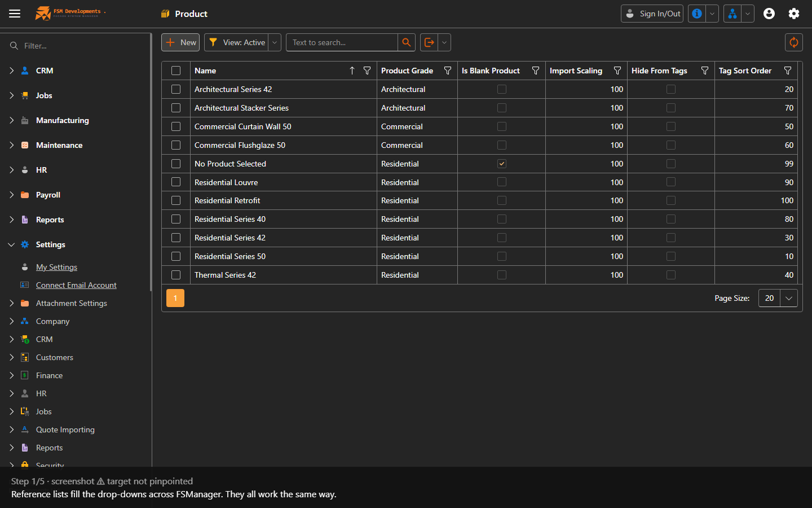The image size is (812, 508).
Task: Open the Payroll menu item
Action: [48, 195]
